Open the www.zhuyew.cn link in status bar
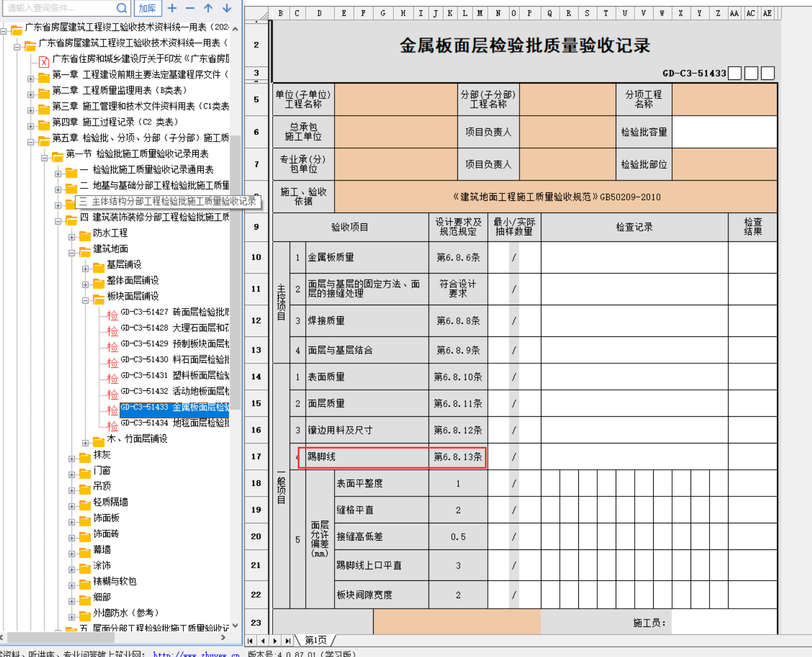The height and width of the screenshot is (657, 812). pyautogui.click(x=196, y=654)
